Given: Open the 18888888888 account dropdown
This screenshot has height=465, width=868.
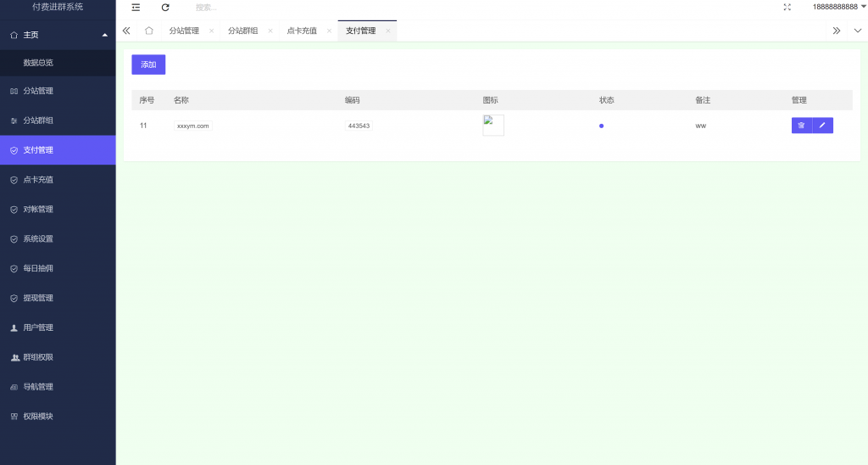Looking at the screenshot, I should 838,7.
